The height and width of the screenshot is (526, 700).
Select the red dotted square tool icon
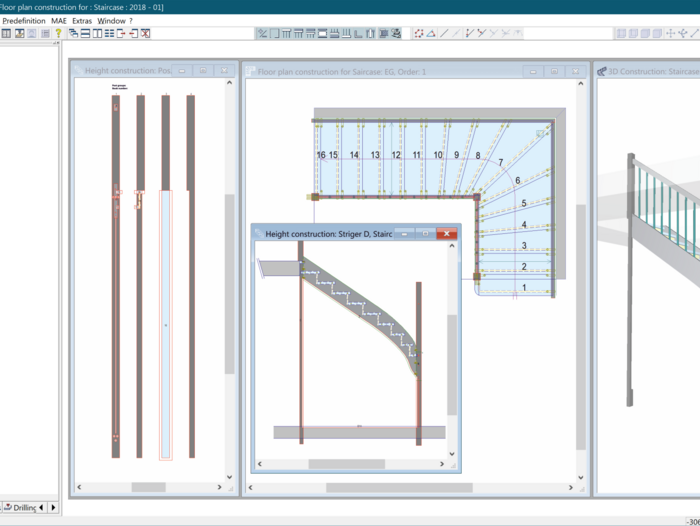pos(418,33)
